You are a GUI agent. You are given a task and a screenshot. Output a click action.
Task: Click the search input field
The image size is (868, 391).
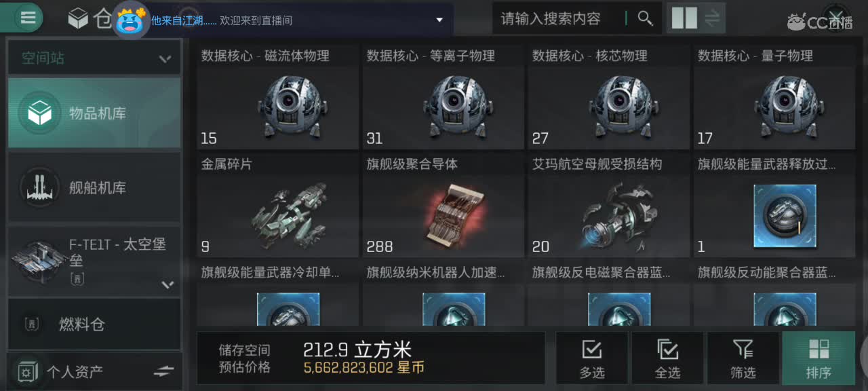[559, 19]
